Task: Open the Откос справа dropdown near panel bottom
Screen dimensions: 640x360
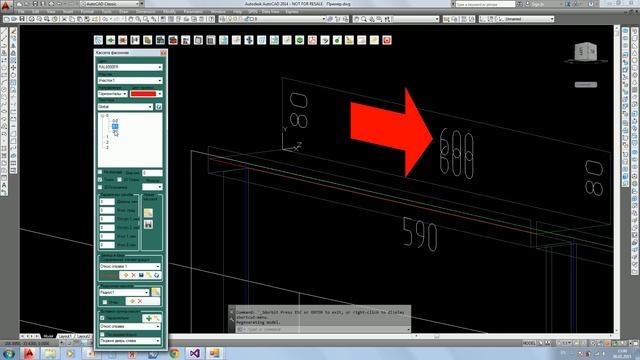Action: pos(130,326)
